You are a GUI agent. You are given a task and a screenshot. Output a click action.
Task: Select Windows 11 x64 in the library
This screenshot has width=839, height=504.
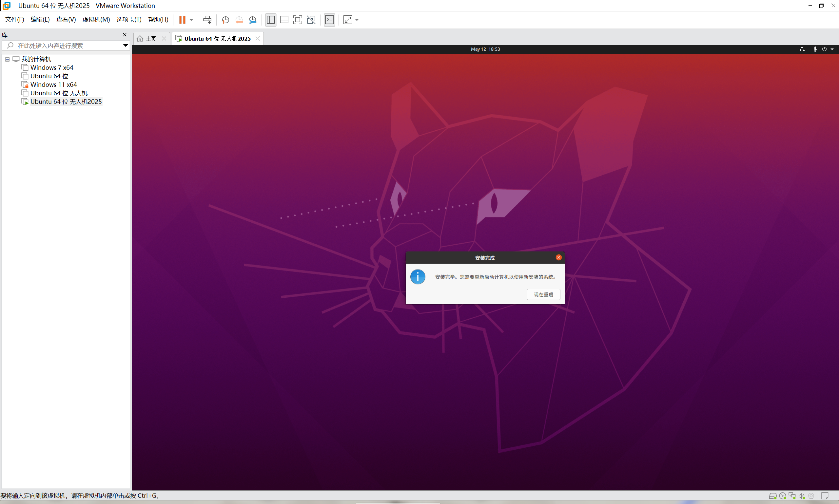54,84
